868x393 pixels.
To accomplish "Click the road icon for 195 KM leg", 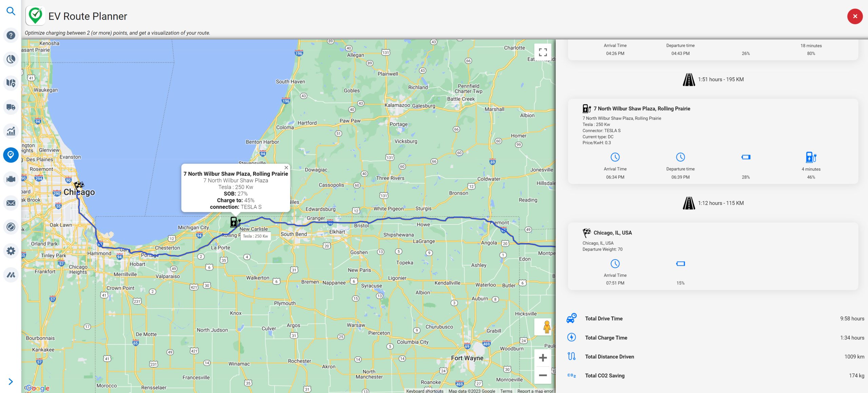I will click(x=689, y=80).
